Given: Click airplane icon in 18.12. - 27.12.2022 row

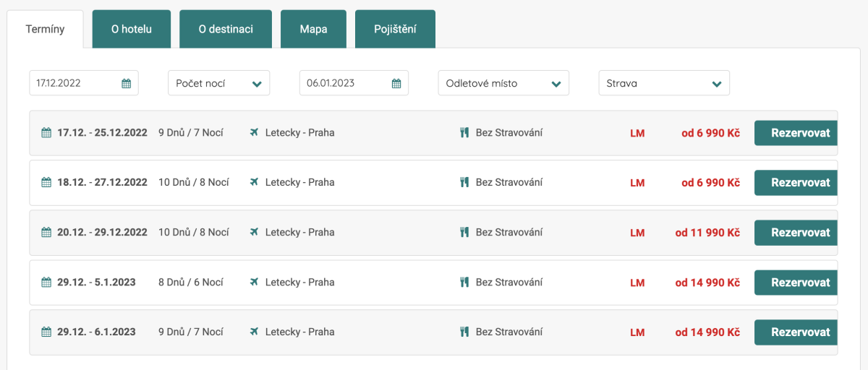Looking at the screenshot, I should 254,182.
